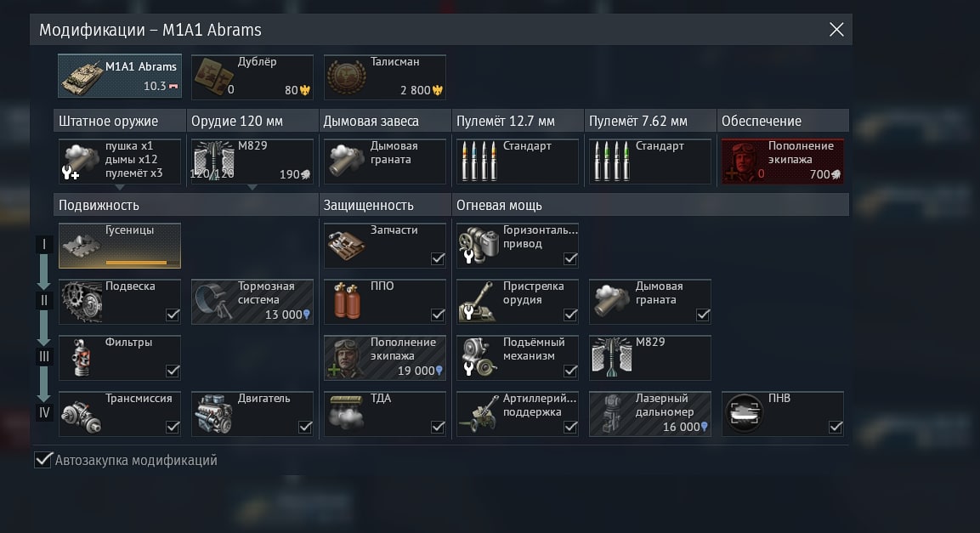The height and width of the screenshot is (533, 980).
Task: Buy Пополнение экипажа for 700
Action: pyautogui.click(x=783, y=162)
